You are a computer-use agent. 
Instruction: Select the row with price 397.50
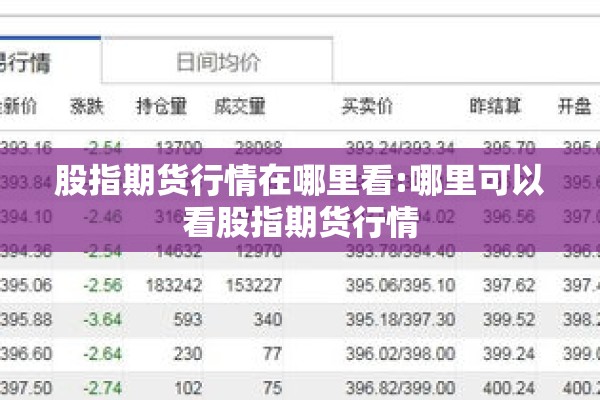(300, 386)
